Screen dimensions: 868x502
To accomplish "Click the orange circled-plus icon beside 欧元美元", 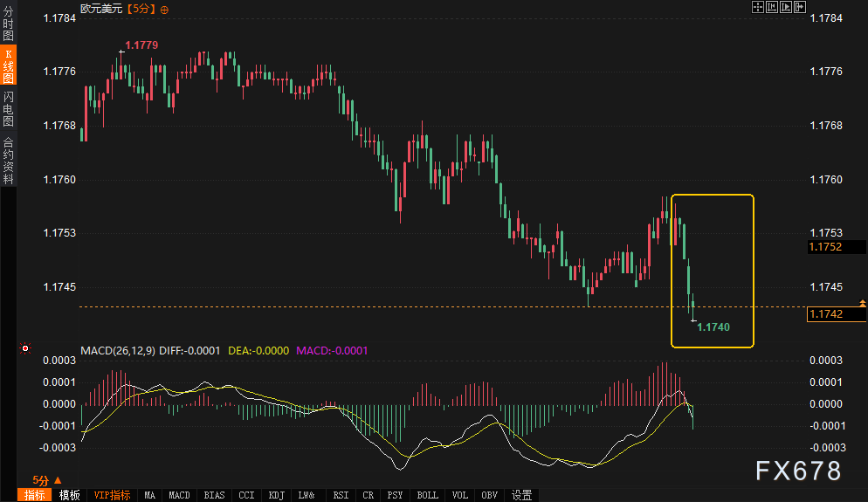I will tap(166, 9).
